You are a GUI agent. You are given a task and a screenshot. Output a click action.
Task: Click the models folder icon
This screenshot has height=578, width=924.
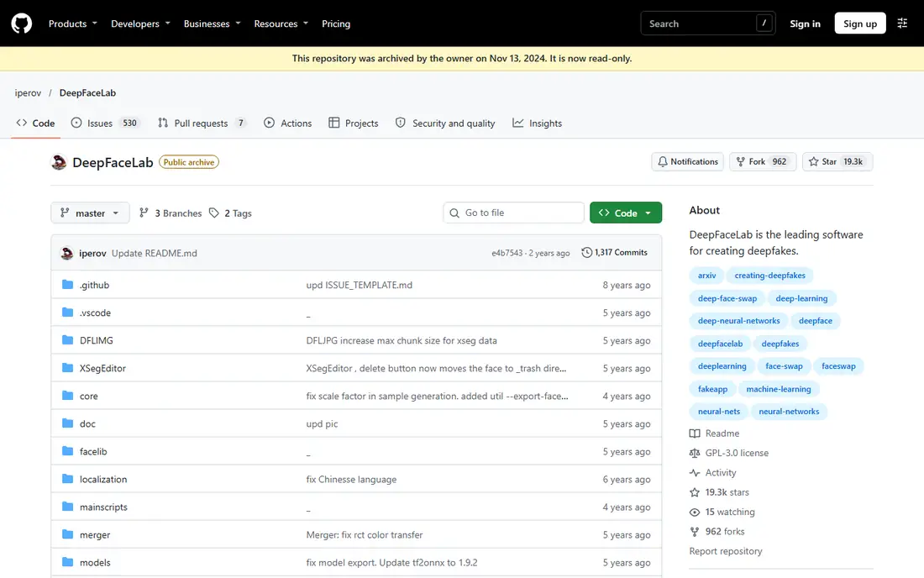68,562
